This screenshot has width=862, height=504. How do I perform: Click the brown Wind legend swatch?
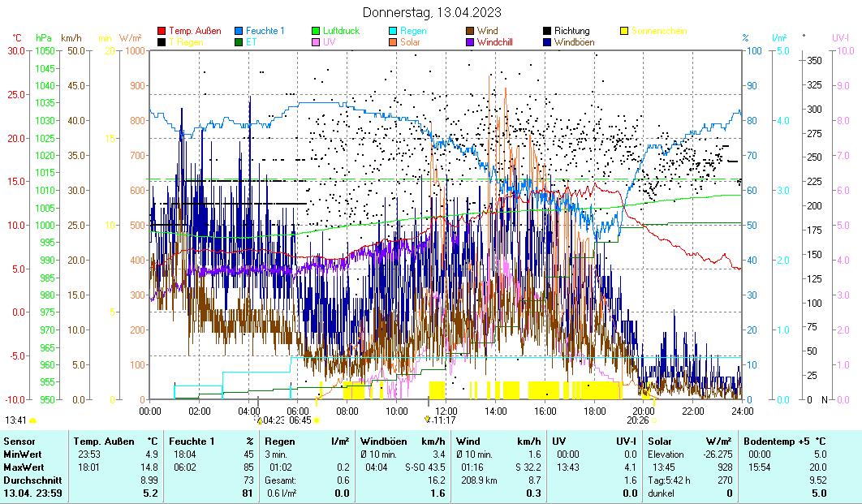pyautogui.click(x=471, y=32)
